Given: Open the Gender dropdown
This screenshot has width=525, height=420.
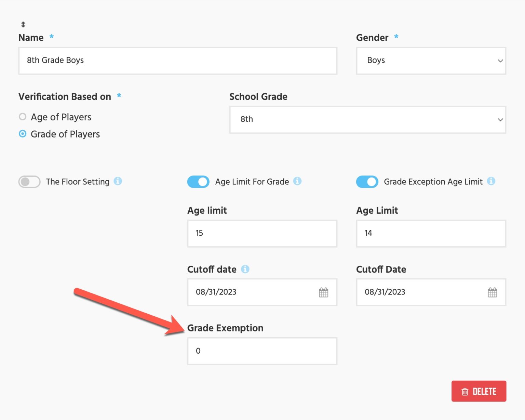Looking at the screenshot, I should (x=431, y=61).
